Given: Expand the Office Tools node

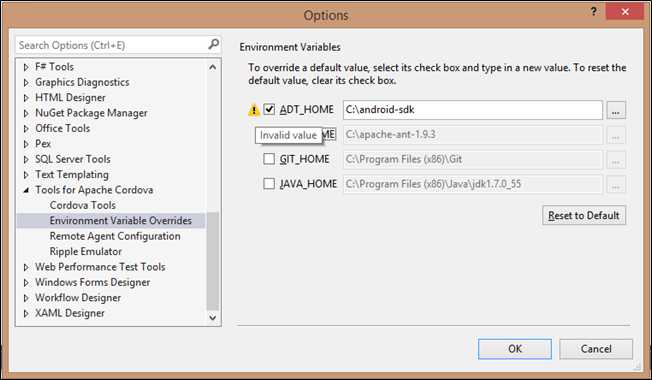Looking at the screenshot, I should click(26, 128).
